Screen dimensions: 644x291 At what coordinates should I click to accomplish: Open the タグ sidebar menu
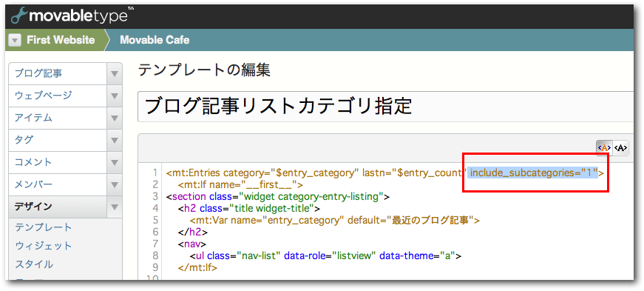(58, 141)
